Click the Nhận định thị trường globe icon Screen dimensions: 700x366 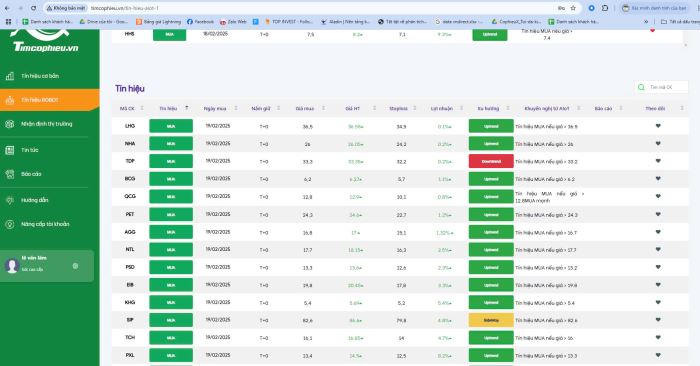click(10, 124)
